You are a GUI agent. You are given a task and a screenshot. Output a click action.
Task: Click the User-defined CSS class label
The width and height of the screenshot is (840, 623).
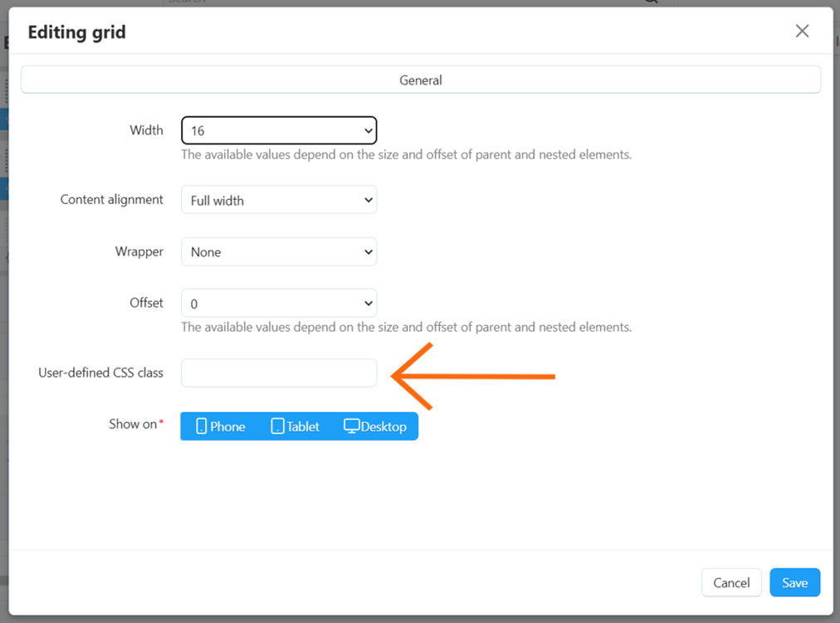[x=100, y=372]
